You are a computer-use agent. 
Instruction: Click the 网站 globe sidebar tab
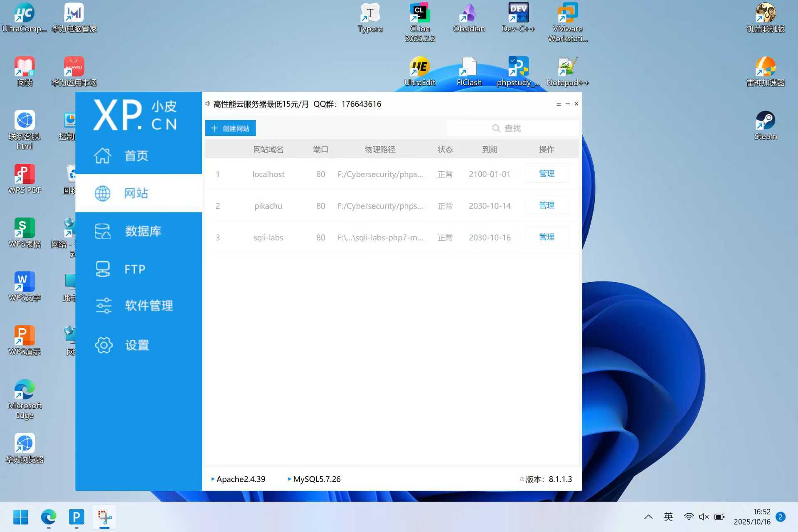tap(136, 193)
